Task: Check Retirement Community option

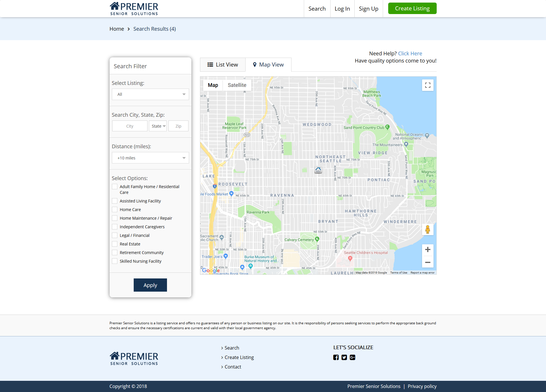Action: [x=114, y=252]
